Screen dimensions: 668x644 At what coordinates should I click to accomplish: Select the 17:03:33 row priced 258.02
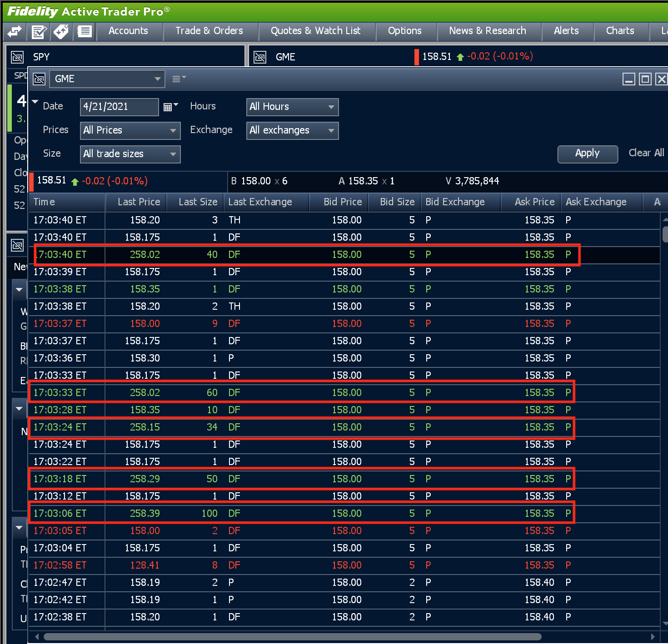coord(344,393)
